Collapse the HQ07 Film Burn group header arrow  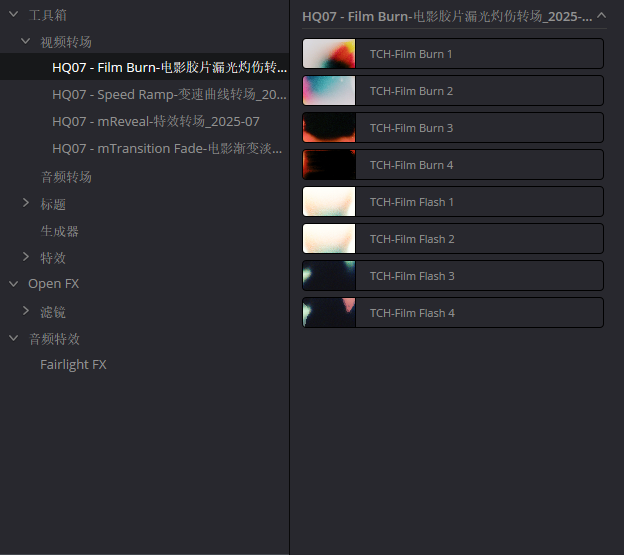pyautogui.click(x=601, y=16)
